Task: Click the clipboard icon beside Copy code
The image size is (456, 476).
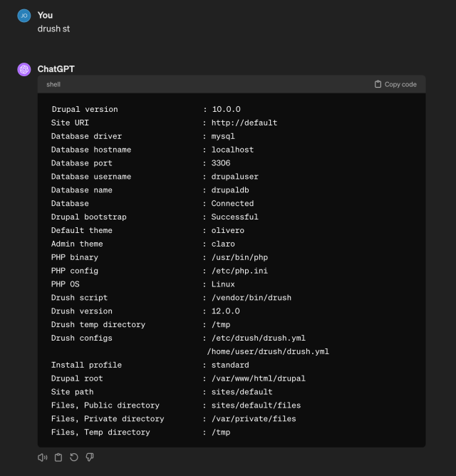Action: click(378, 84)
